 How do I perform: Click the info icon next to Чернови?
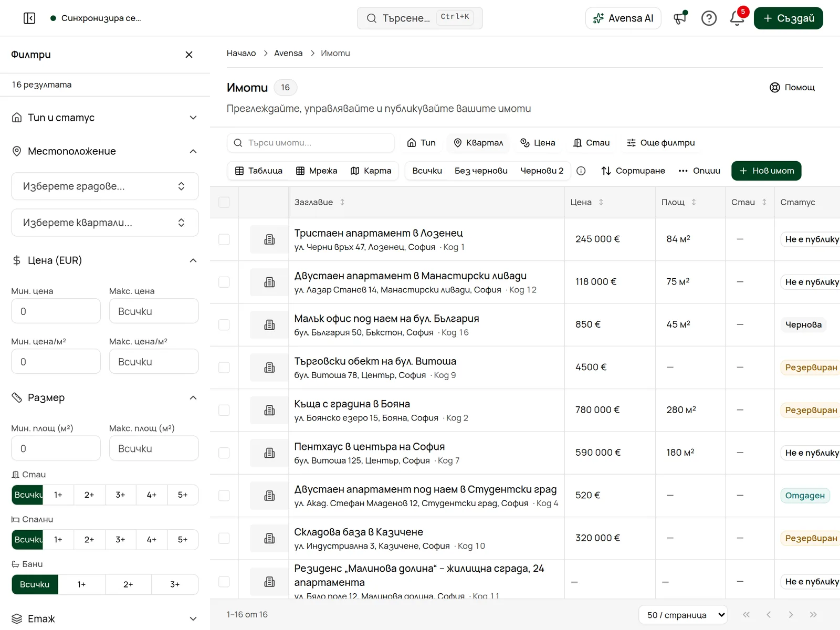(581, 171)
